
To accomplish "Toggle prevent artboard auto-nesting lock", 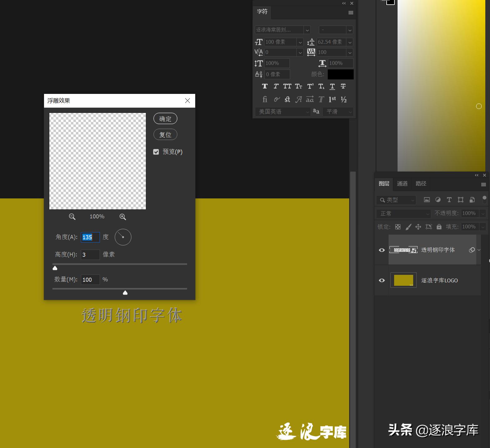I will pyautogui.click(x=429, y=227).
